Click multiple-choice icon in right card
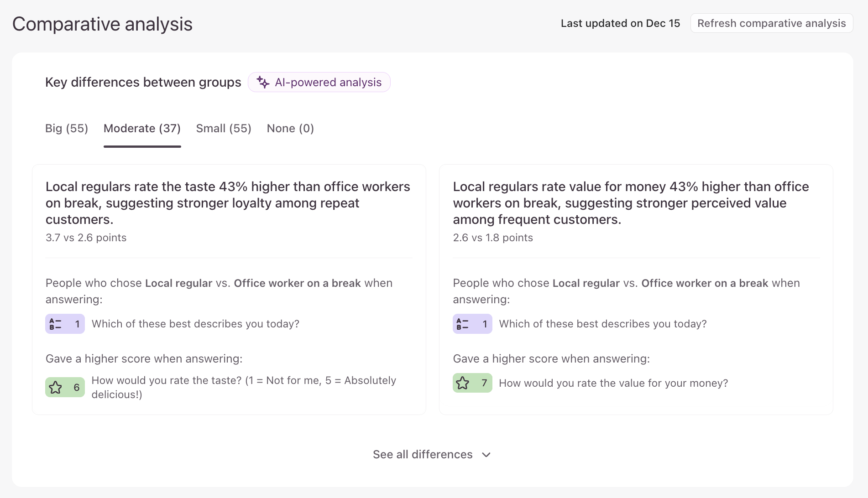 tap(462, 324)
